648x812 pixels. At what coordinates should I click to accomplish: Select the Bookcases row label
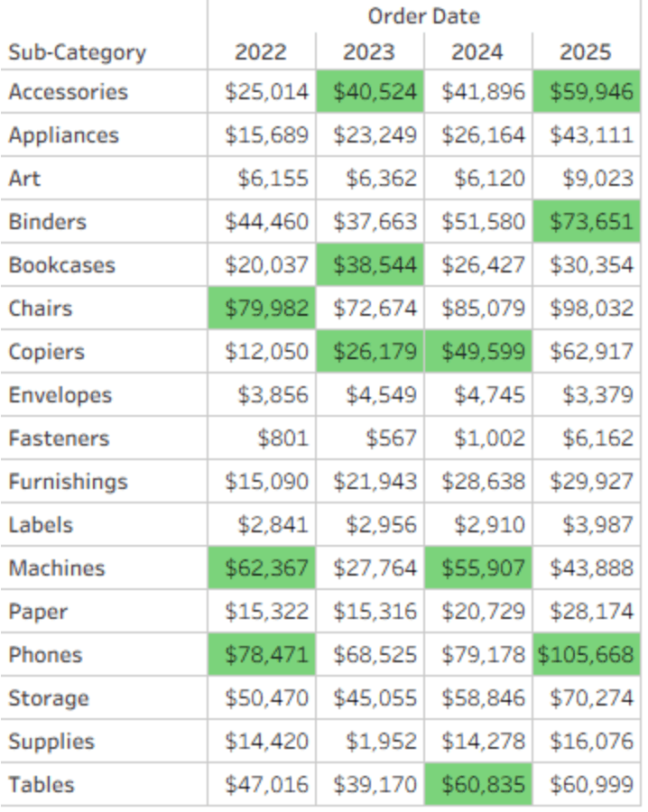(62, 265)
